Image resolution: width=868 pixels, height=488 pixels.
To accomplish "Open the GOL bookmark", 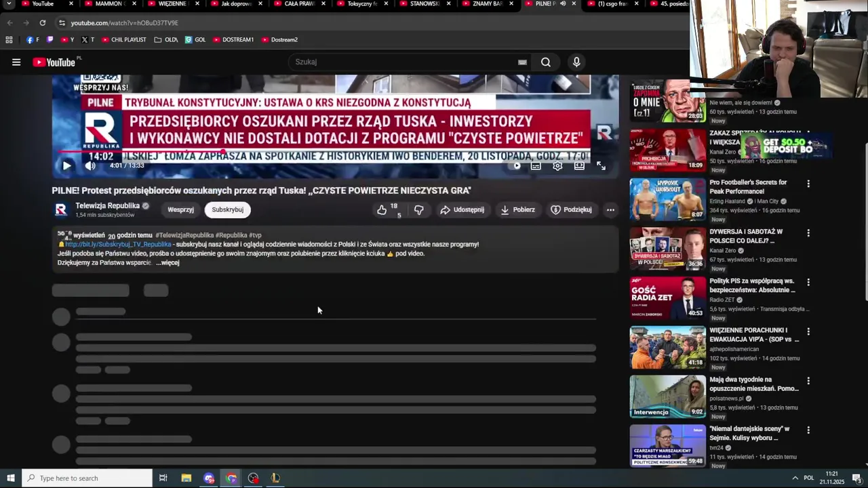I will point(195,40).
